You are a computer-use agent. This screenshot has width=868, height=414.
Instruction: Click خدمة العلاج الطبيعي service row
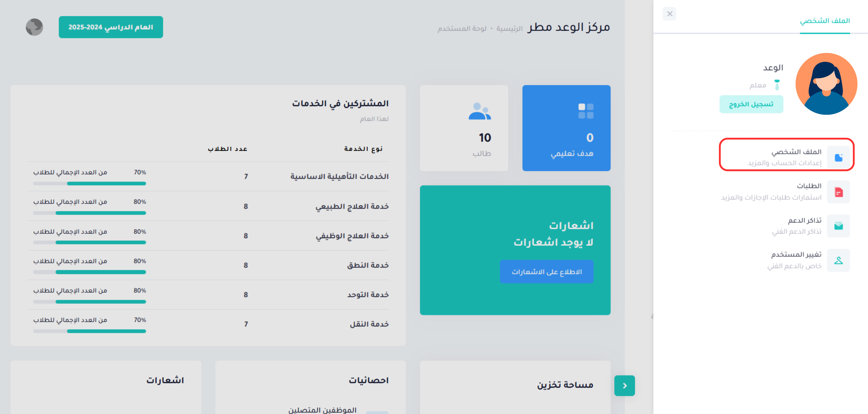click(208, 206)
